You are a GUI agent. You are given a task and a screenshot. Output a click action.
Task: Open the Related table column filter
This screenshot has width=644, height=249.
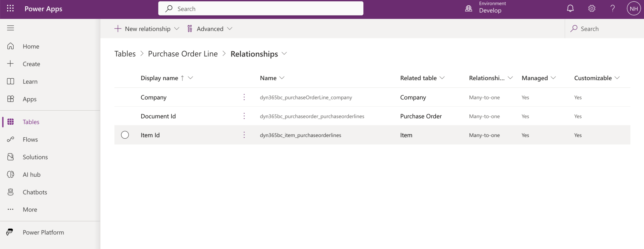coord(442,78)
